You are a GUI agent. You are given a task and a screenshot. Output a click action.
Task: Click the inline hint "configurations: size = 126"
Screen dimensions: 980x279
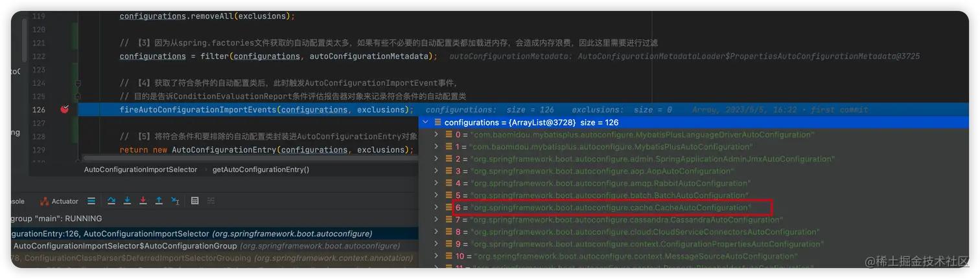tap(490, 110)
